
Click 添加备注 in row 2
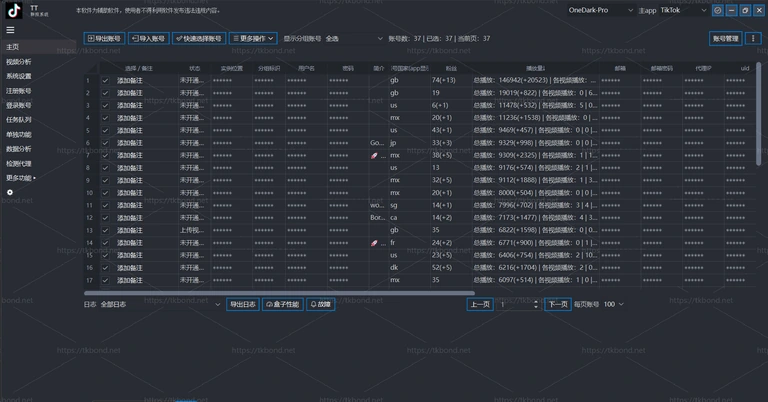[130, 93]
